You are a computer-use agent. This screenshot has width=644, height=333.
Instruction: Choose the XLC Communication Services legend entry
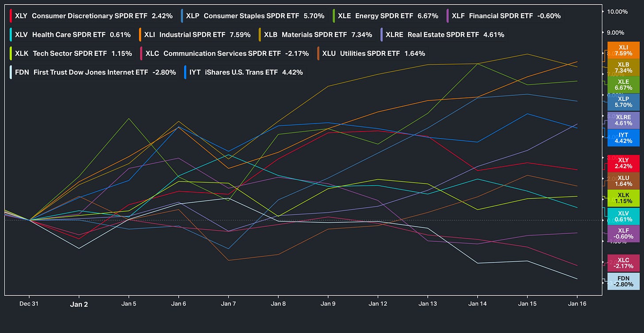click(x=225, y=54)
